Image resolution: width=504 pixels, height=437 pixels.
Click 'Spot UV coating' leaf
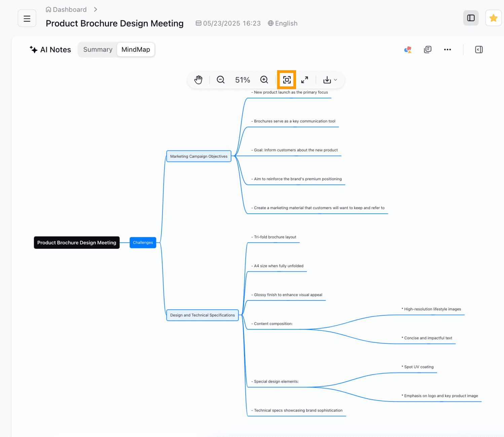pos(418,367)
